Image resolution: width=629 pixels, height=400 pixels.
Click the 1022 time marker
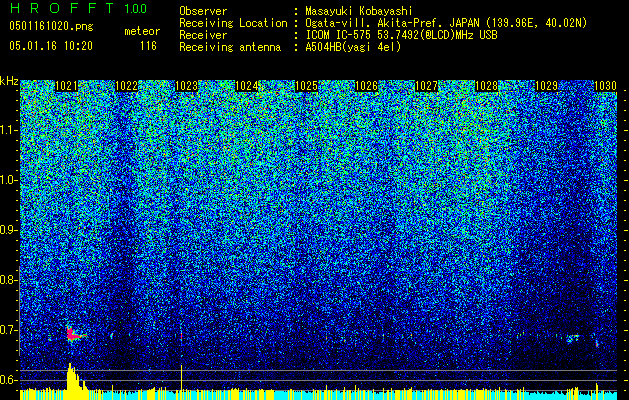(126, 86)
